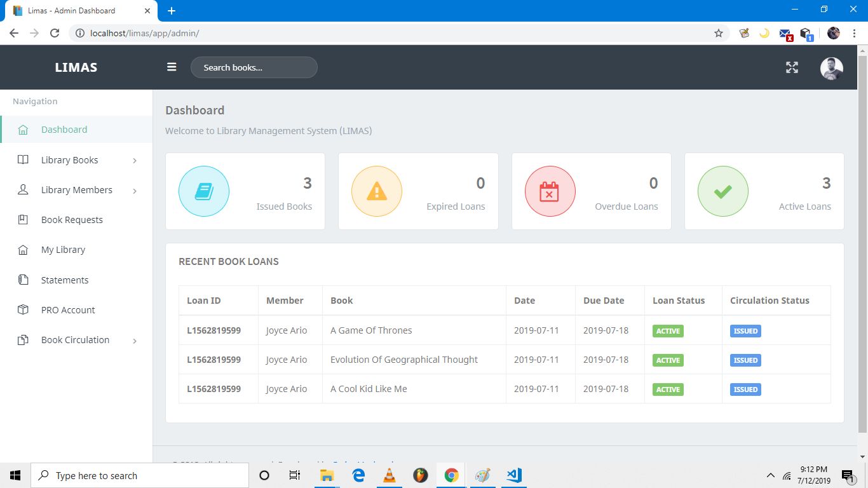Click the PRO Account box icon
868x488 pixels.
pos(24,310)
